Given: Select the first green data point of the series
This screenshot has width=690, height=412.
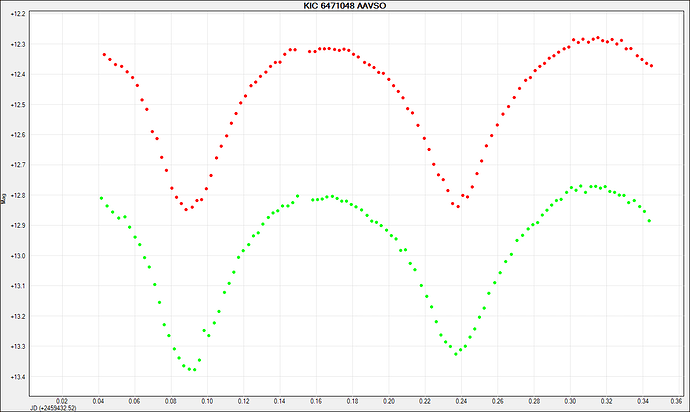Looking at the screenshot, I should click(101, 198).
